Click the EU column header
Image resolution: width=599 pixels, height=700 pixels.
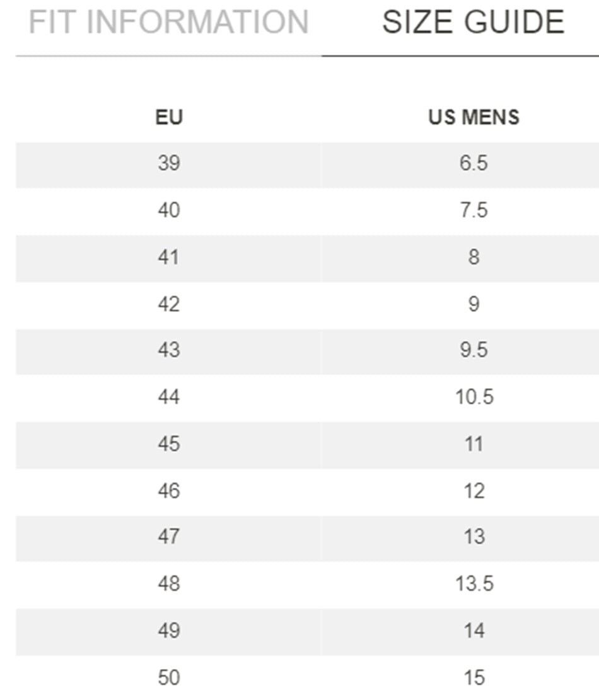pos(169,117)
